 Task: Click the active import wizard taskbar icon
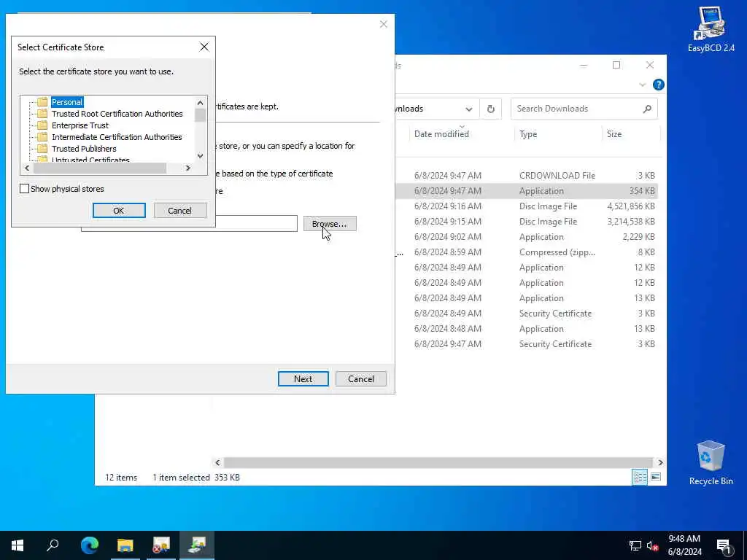click(x=197, y=545)
